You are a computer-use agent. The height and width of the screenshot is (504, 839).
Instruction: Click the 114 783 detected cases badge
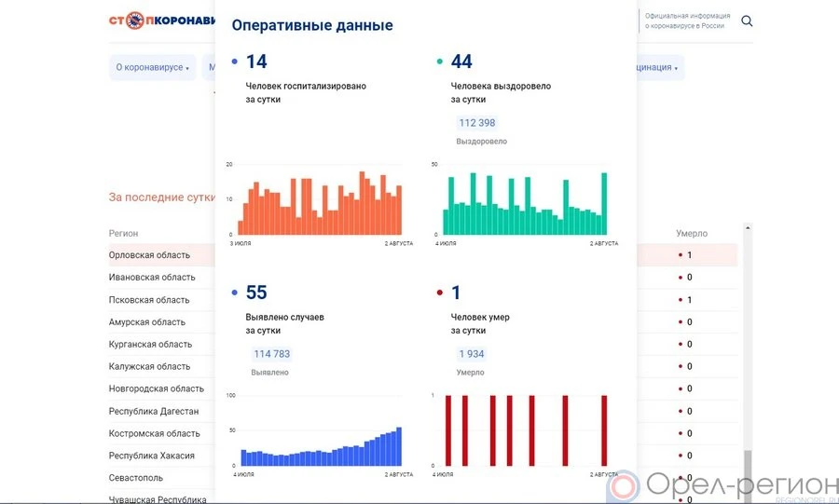pyautogui.click(x=272, y=354)
